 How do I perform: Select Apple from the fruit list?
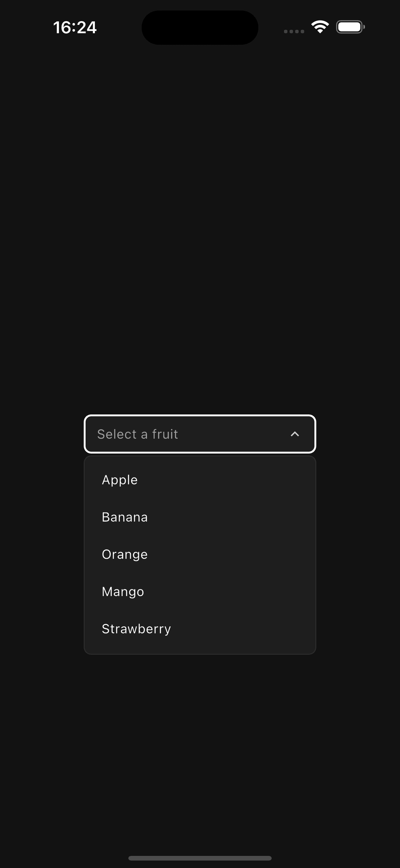pyautogui.click(x=119, y=480)
